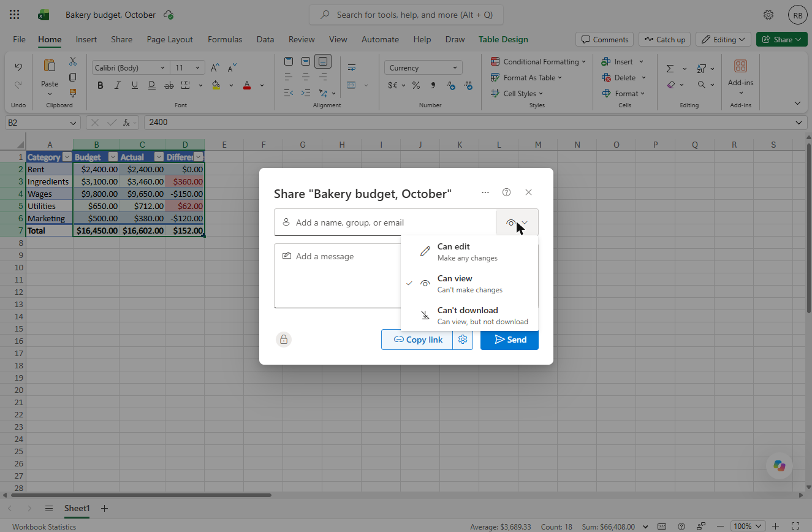Click the Sort and Filter icon

pos(702,69)
